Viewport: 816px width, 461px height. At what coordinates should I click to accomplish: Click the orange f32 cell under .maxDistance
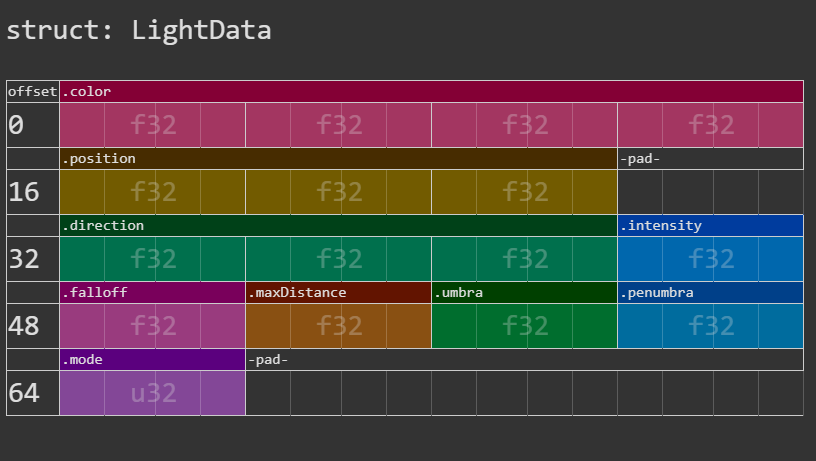338,326
